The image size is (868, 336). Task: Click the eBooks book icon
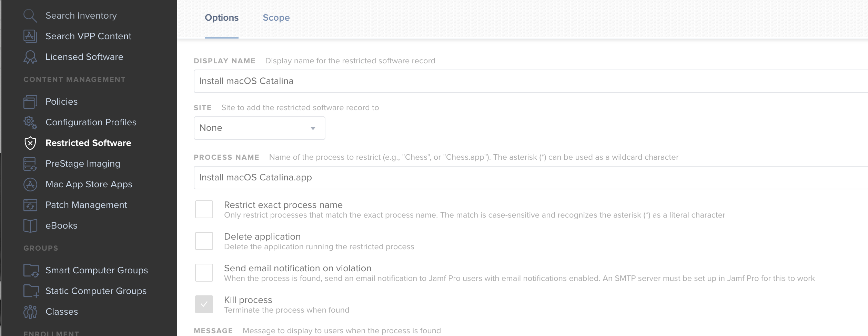[x=30, y=226]
